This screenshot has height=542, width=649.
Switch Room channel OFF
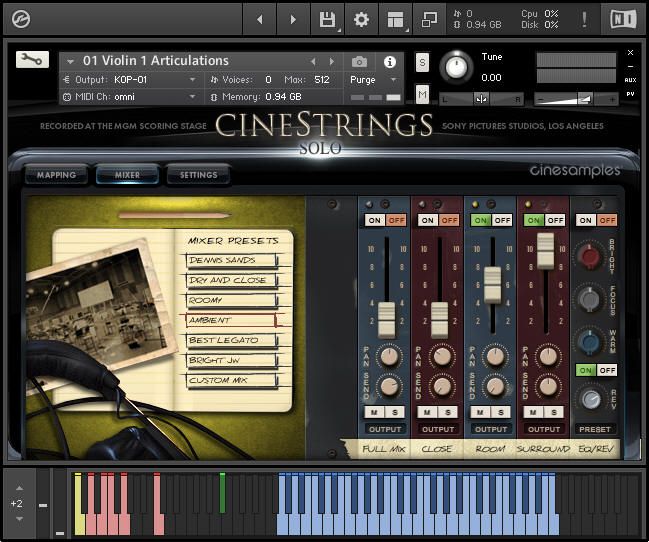tap(502, 220)
